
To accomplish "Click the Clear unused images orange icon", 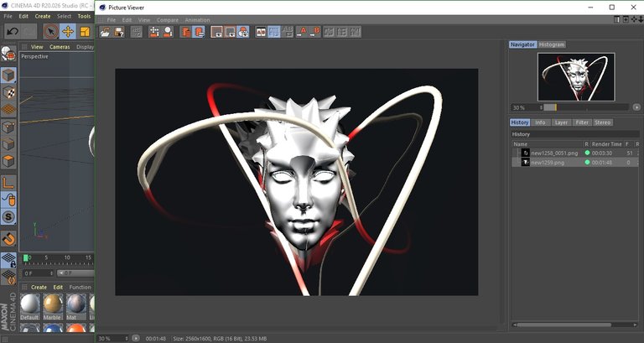I will (x=185, y=32).
